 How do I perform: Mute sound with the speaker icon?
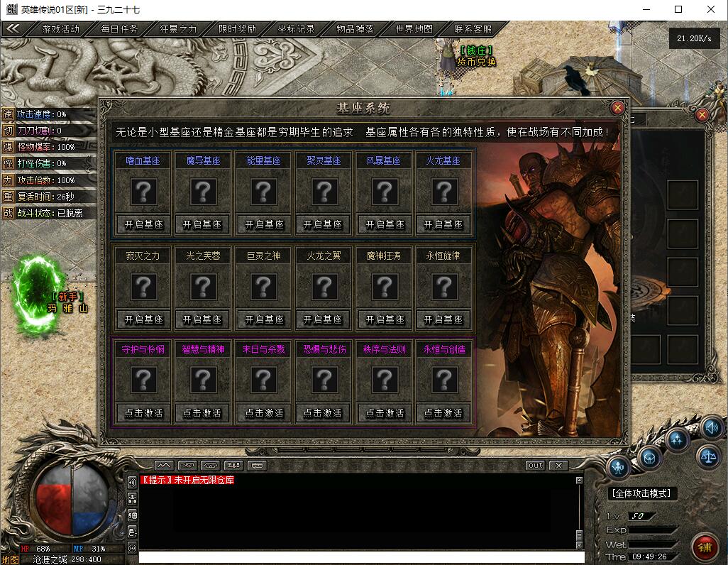point(711,427)
